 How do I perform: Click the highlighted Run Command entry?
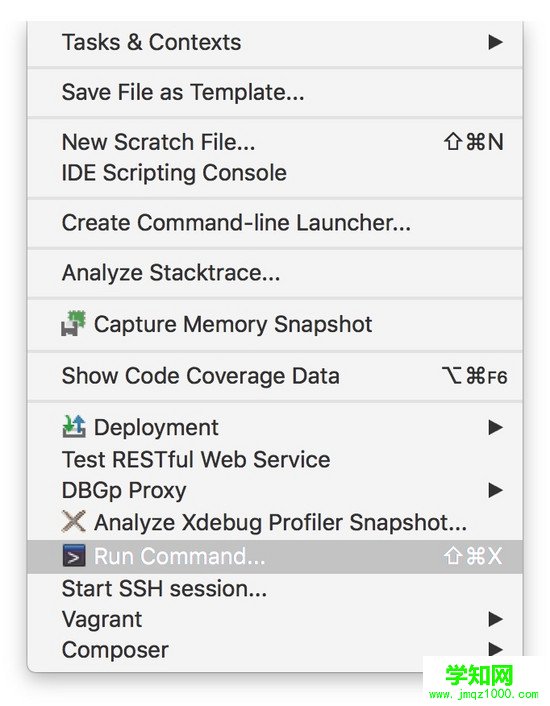275,557
